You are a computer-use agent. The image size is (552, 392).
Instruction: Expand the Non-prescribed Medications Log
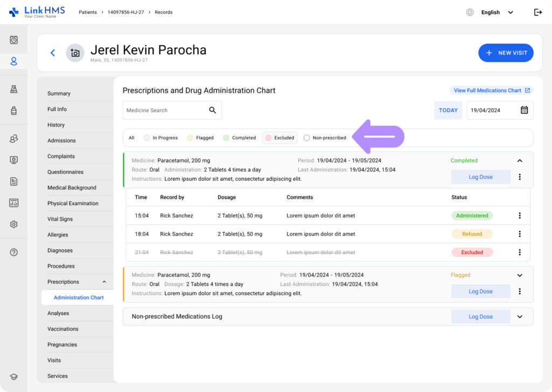click(x=520, y=317)
